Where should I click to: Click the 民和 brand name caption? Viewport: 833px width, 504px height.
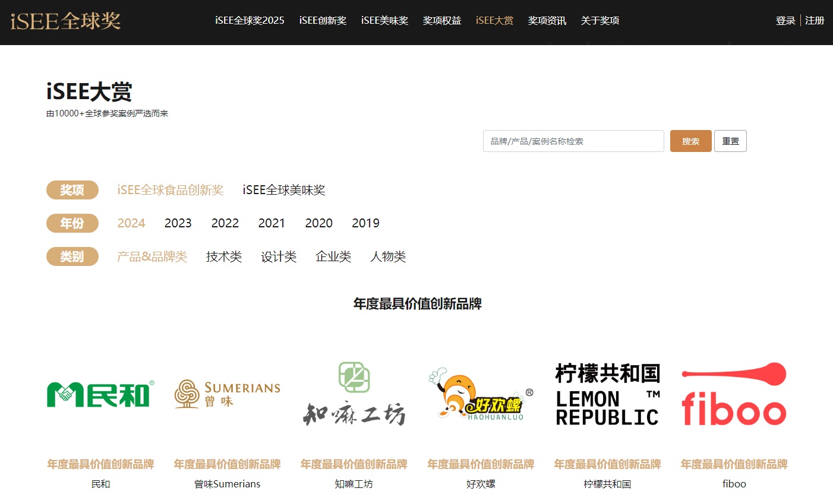pos(100,484)
